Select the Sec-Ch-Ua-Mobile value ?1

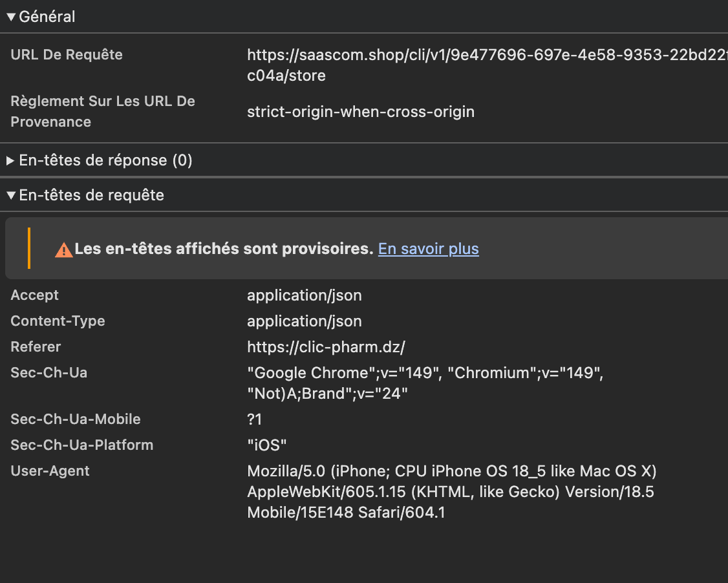[x=255, y=419]
